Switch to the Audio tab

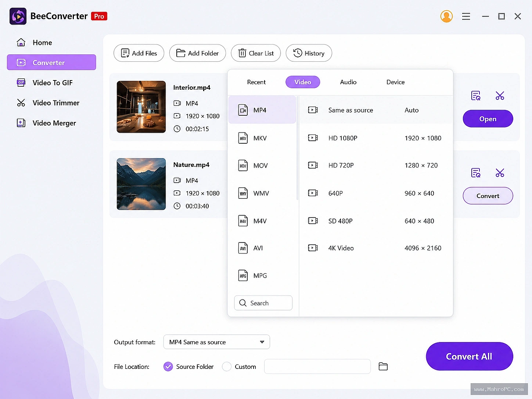[x=348, y=82]
